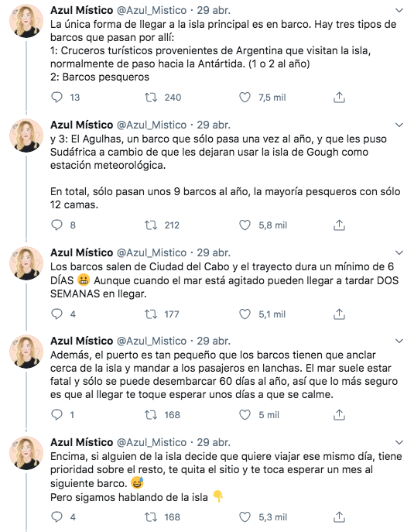Open chevron menu on first tweet
The width and height of the screenshot is (414, 532).
coord(399,11)
